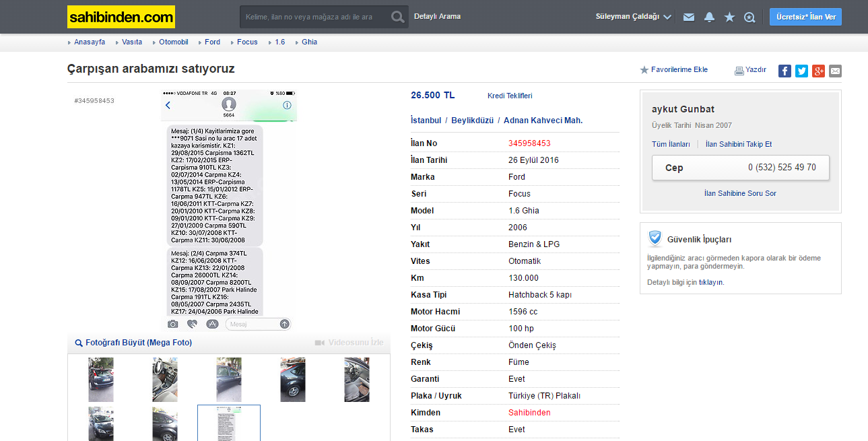Click the Güvenlik İpuçları shield icon

[655, 238]
